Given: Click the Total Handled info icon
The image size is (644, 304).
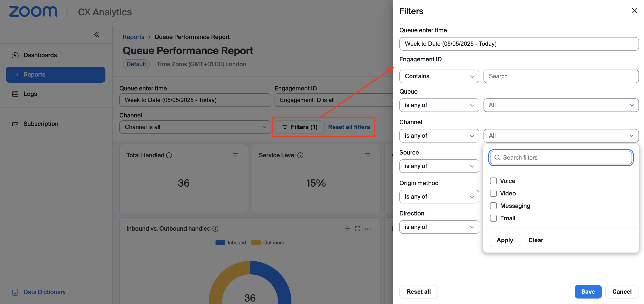Looking at the screenshot, I should coord(169,155).
